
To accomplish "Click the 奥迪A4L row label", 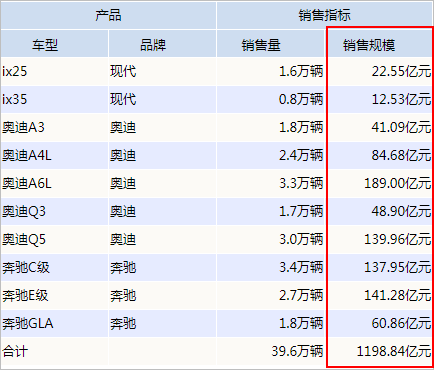I will (x=54, y=155).
